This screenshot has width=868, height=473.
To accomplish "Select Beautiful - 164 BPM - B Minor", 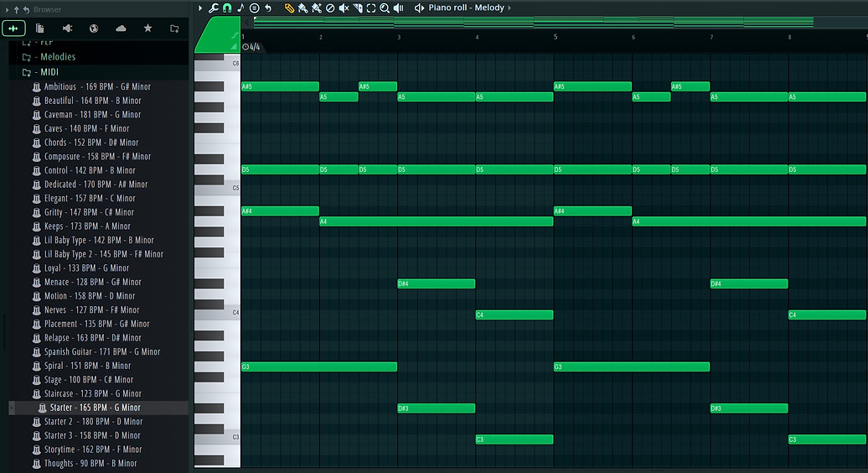I will [x=92, y=101].
